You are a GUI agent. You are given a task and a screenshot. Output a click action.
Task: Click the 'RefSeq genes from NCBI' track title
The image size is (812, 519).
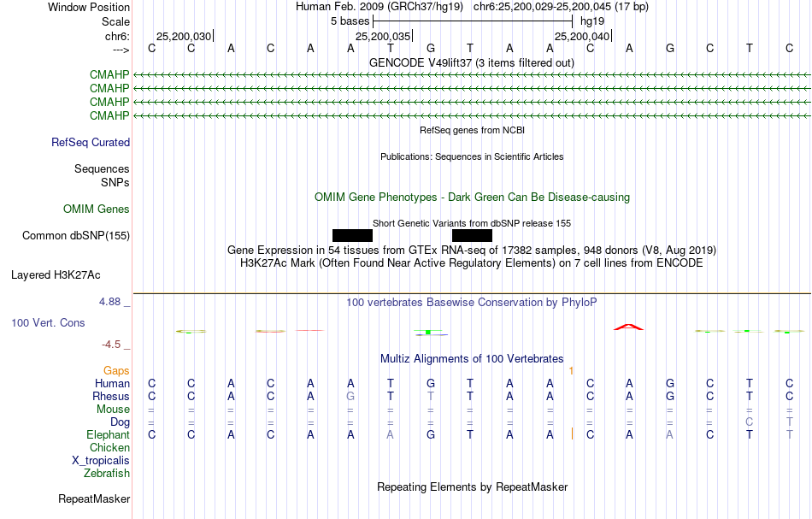pos(472,130)
